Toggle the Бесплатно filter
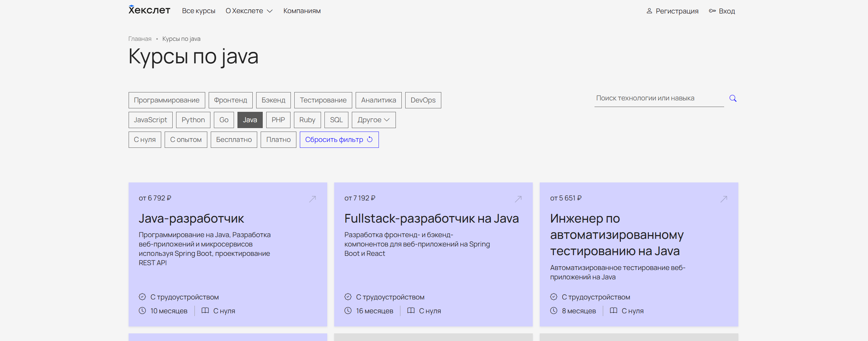Viewport: 868px width, 341px height. pos(234,140)
